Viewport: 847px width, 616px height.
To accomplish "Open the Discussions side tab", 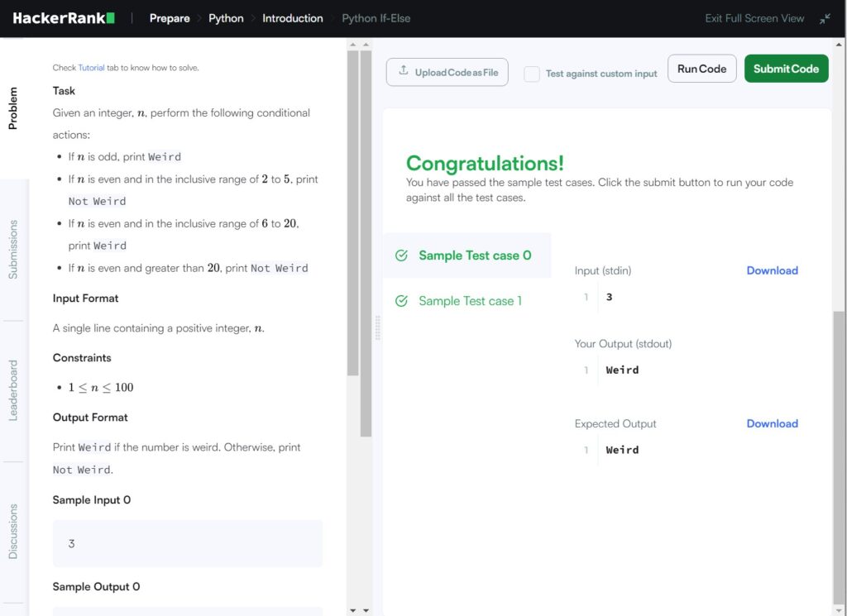I will tap(13, 532).
